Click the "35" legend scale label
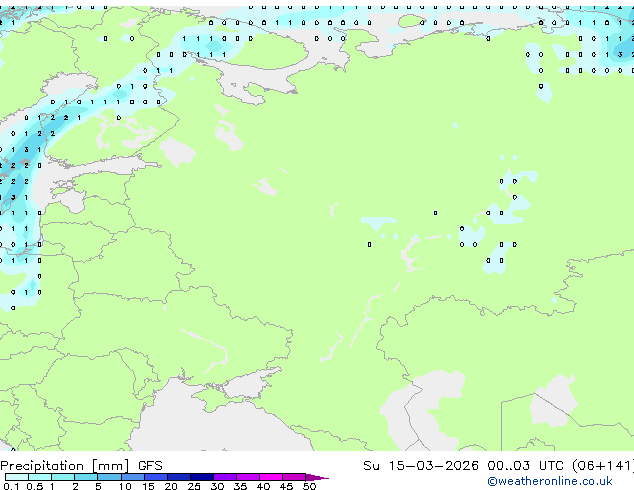Screen dimensions: 634x490 tap(240, 486)
